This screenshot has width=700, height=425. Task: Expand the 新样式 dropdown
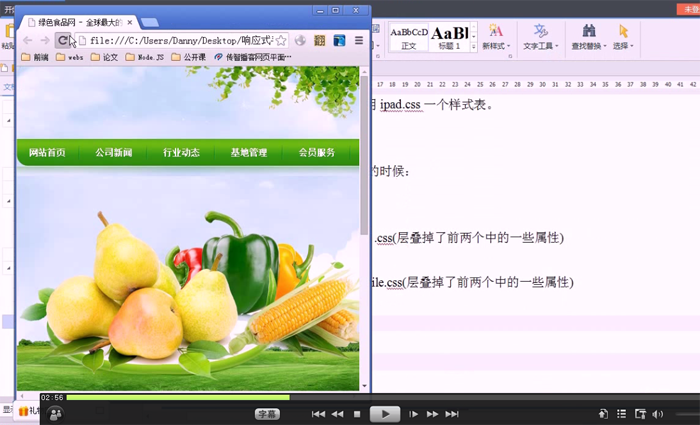496,46
